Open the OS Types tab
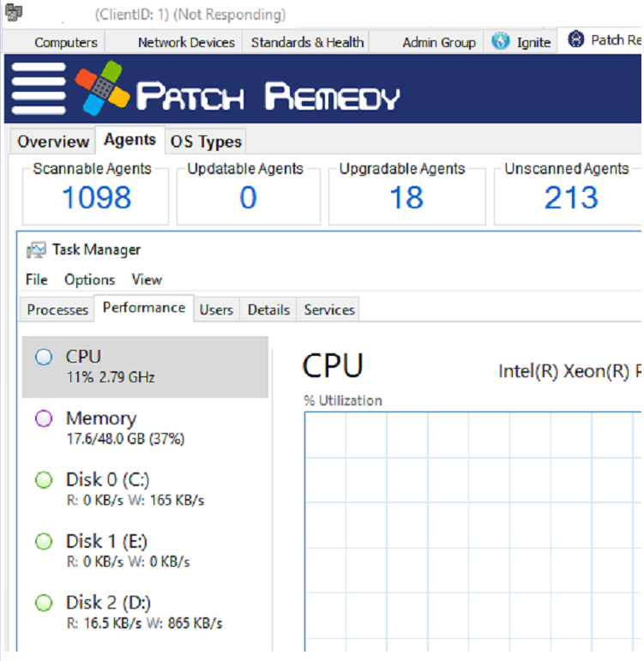644x661 pixels. pyautogui.click(x=206, y=141)
